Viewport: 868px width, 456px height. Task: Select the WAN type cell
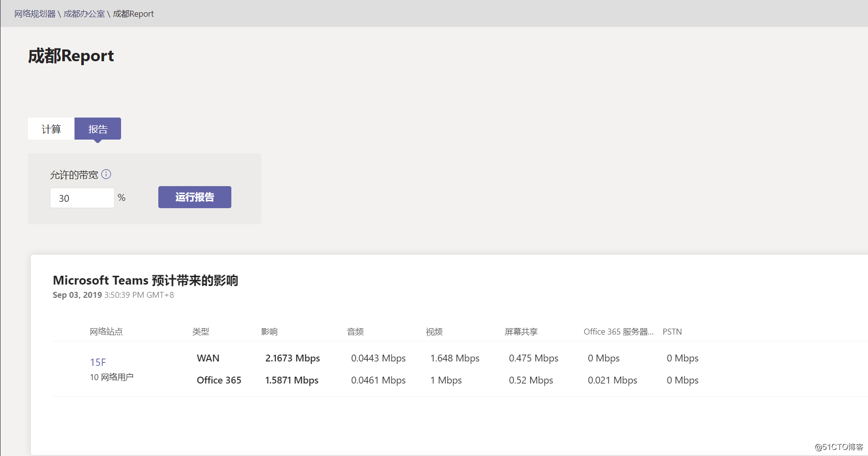click(x=208, y=358)
